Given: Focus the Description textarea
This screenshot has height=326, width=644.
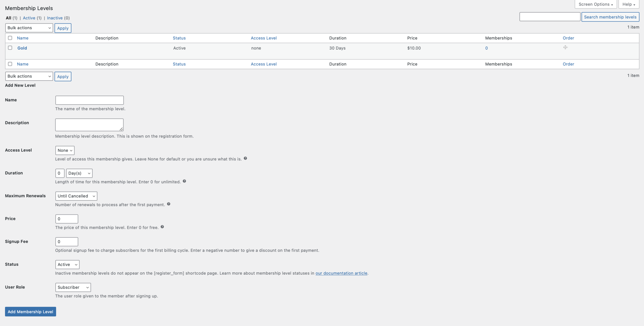Looking at the screenshot, I should point(89,125).
